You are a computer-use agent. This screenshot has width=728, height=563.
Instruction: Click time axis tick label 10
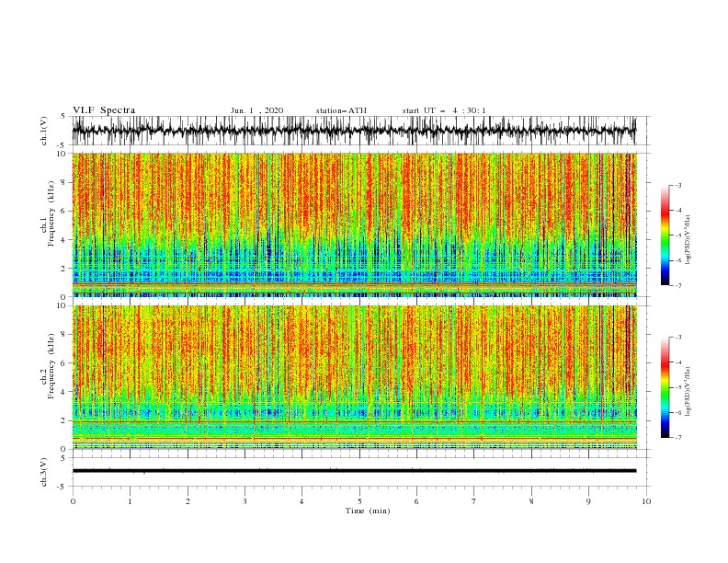(646, 501)
